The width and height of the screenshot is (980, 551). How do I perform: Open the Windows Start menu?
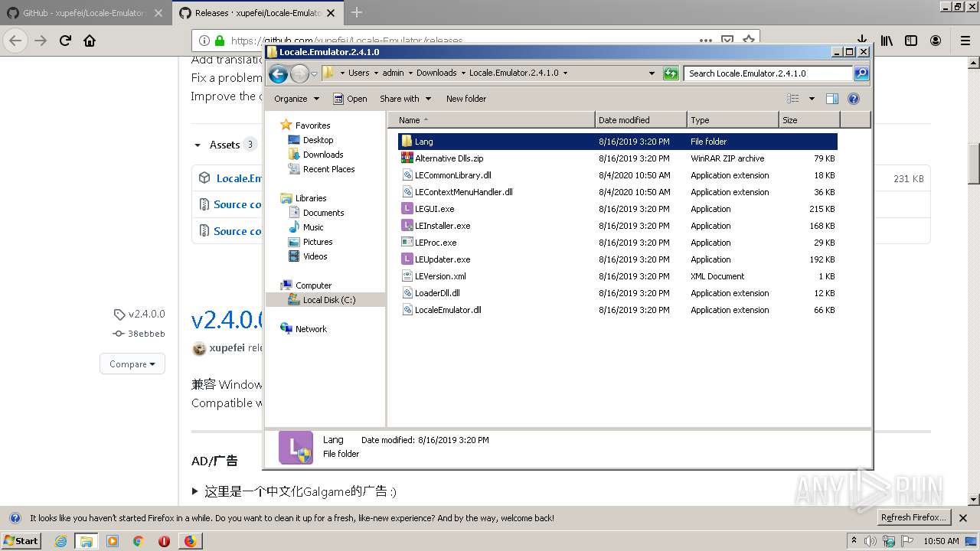[x=21, y=541]
